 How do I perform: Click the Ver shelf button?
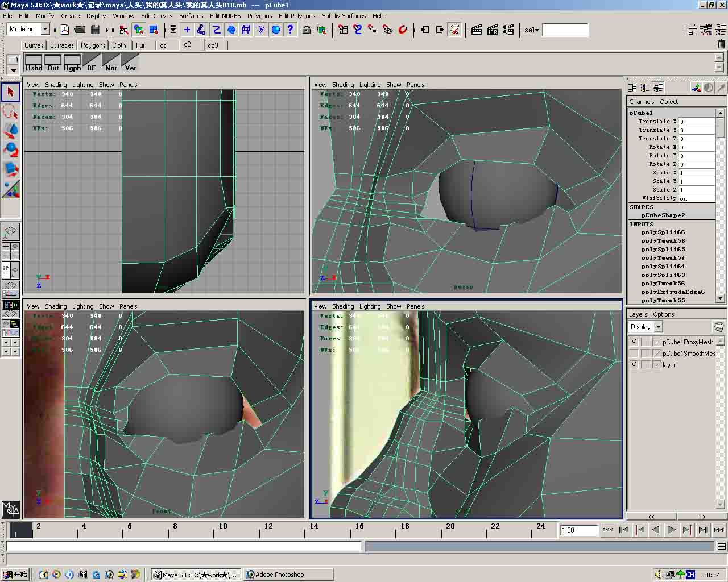click(130, 63)
